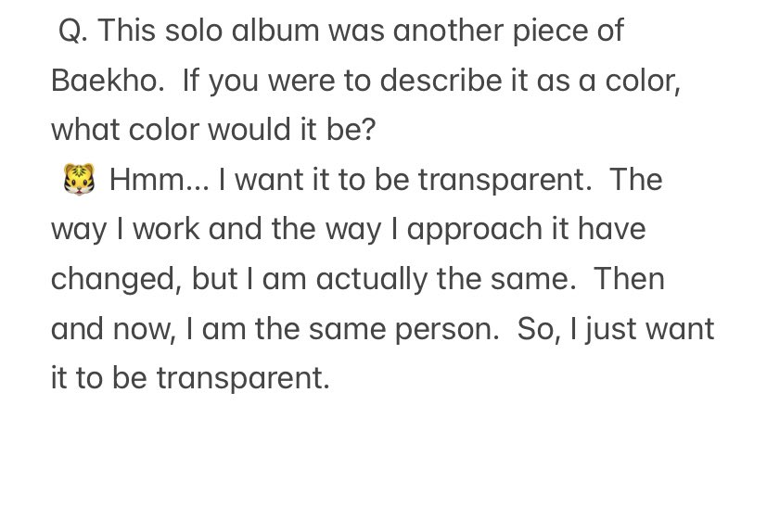This screenshot has height=532, width=767.
Task: Click the word 'Then'
Action: (x=629, y=279)
